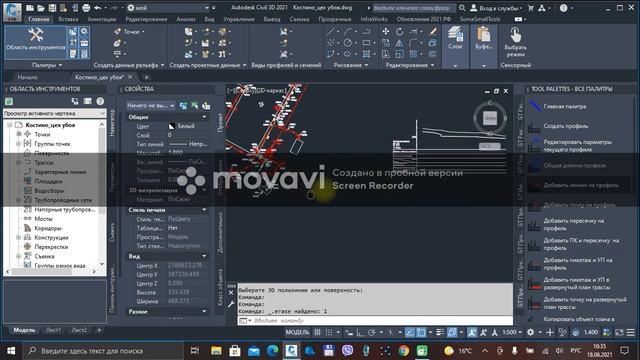Click Вход в службы sign-in button
The height and width of the screenshot is (360, 640).
[x=496, y=8]
